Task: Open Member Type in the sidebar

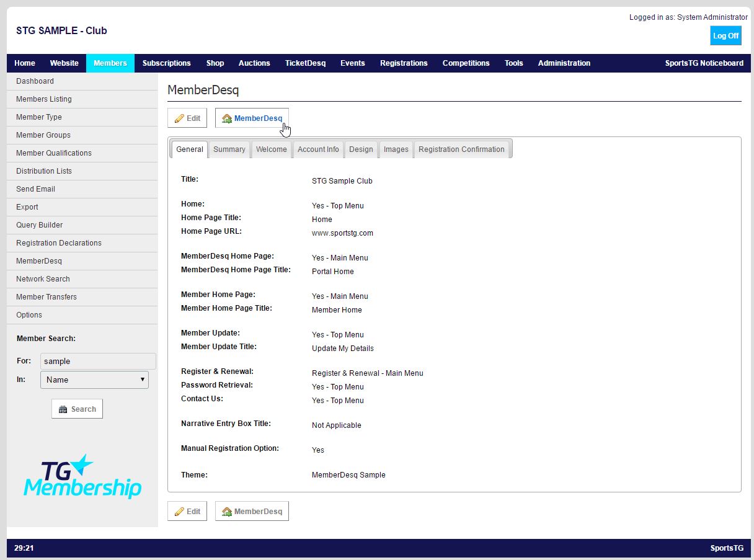Action: pyautogui.click(x=82, y=117)
